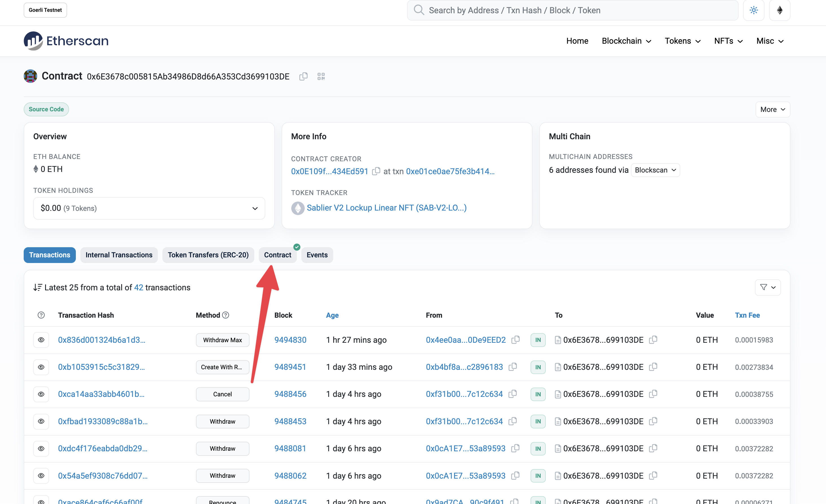Screen dimensions: 826x504
Task: Copy From address in block 9488453 row
Action: click(x=513, y=421)
